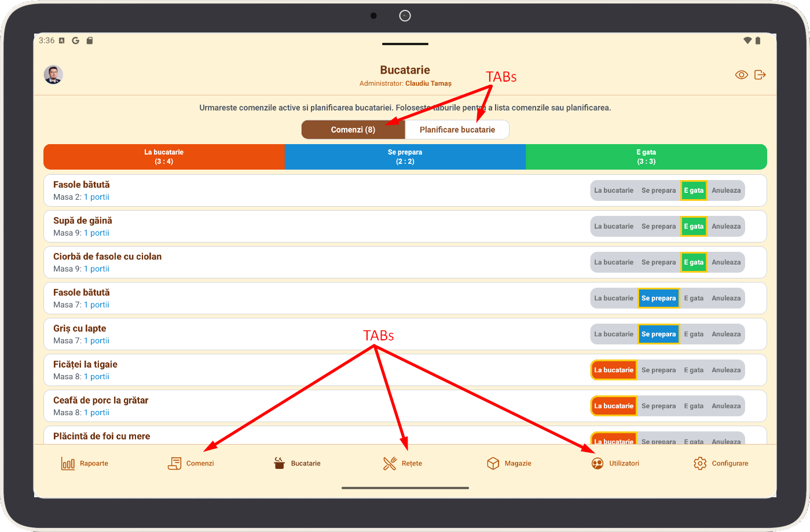Screen dimensions: 810x532
Task: Click the Claudiu Tamaș administrator name
Action: click(428, 83)
